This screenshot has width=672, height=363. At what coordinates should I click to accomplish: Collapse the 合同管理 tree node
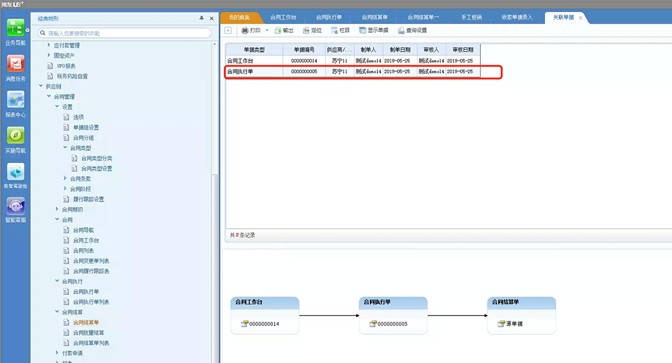click(48, 96)
